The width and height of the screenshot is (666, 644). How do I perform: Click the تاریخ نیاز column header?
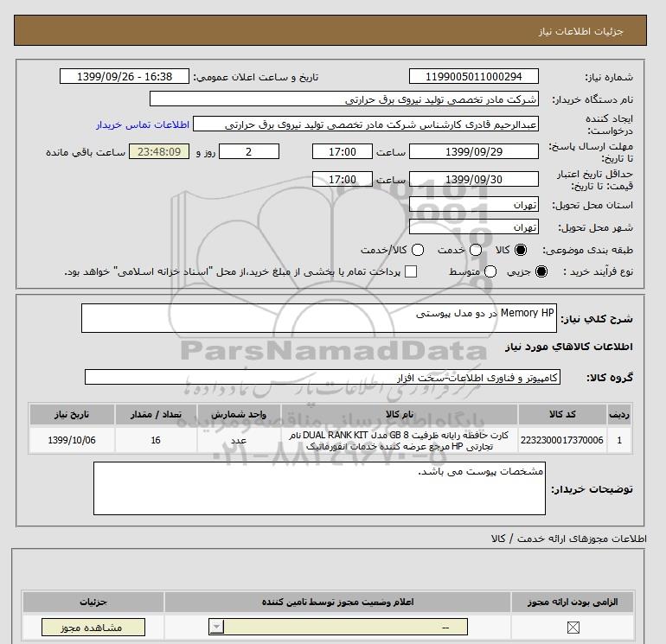click(x=72, y=414)
